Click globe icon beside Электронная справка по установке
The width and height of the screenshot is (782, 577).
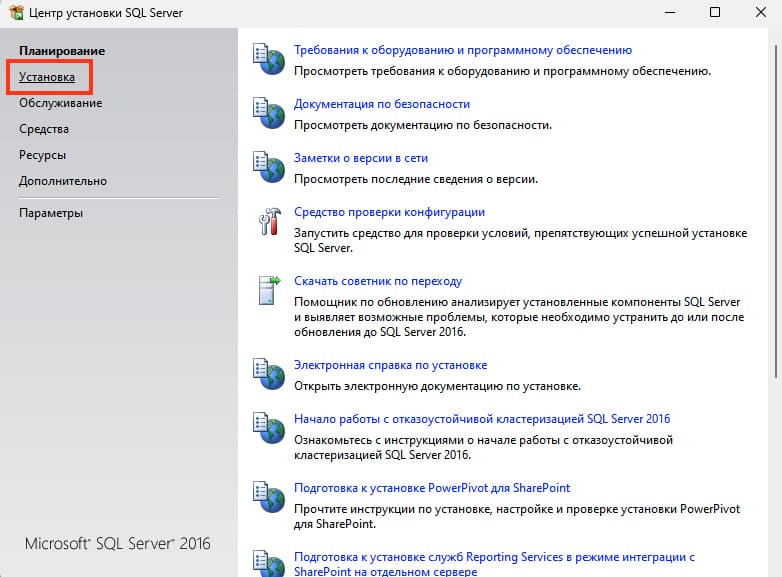268,374
